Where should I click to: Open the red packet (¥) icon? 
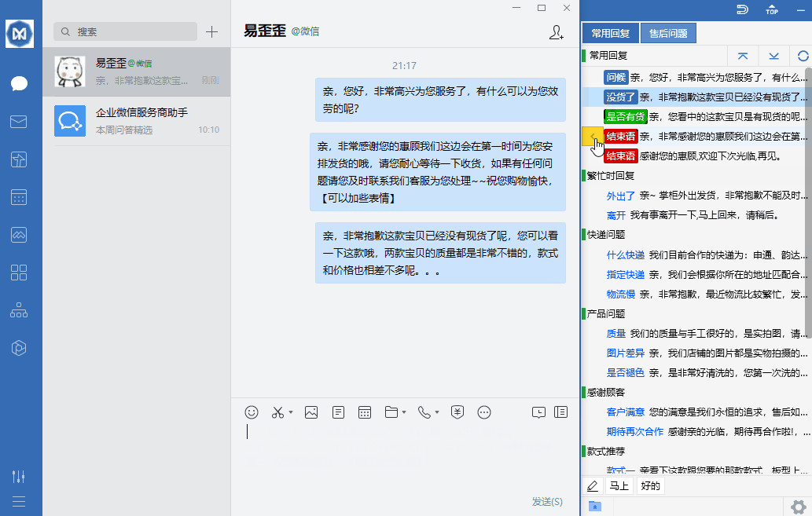457,412
